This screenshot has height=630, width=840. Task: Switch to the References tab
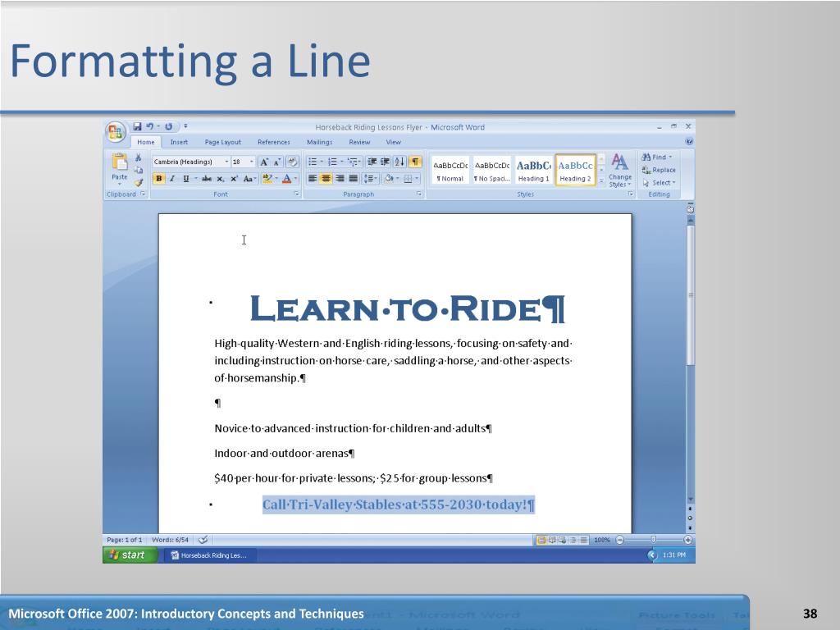click(274, 142)
